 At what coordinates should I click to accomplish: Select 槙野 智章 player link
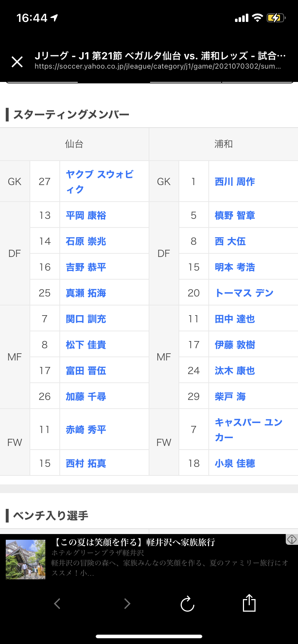[x=235, y=215]
